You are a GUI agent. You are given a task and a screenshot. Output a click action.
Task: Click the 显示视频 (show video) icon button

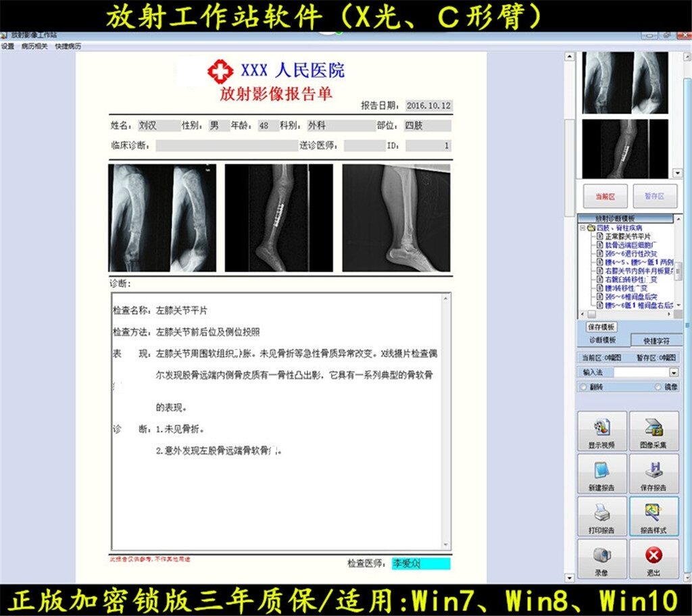tap(601, 431)
